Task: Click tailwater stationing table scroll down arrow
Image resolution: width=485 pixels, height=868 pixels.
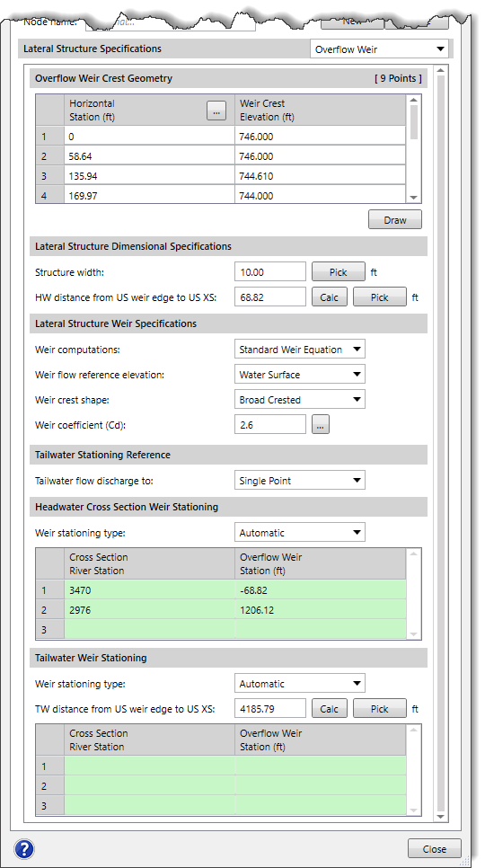Action: click(x=414, y=810)
